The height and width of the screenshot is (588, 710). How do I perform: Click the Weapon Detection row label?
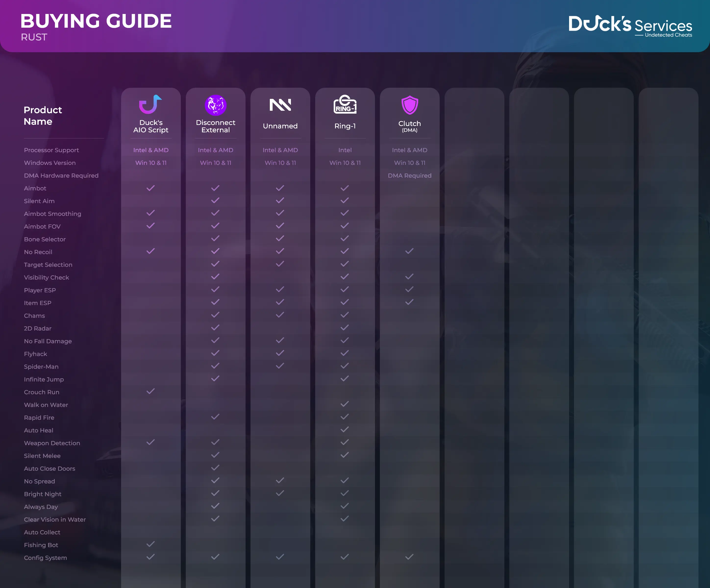[52, 443]
